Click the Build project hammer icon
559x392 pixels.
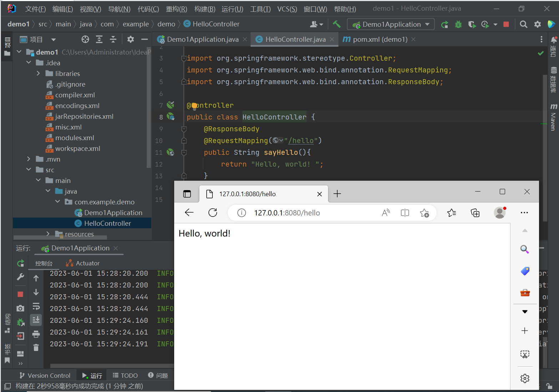pyautogui.click(x=336, y=24)
